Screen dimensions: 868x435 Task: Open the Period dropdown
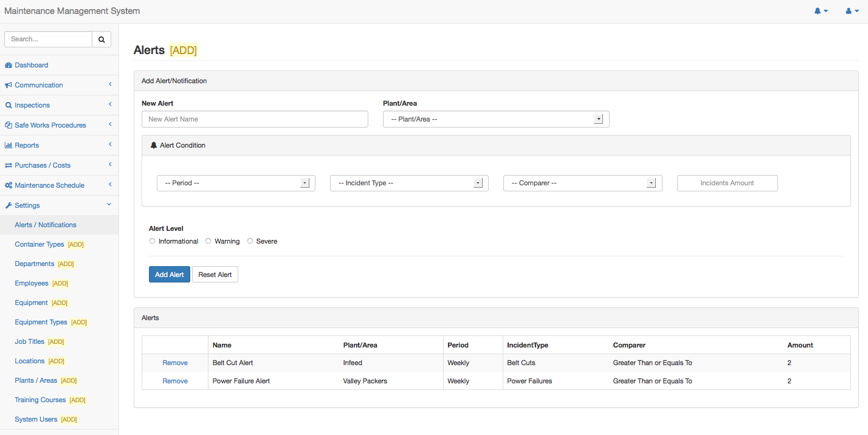pyautogui.click(x=236, y=183)
